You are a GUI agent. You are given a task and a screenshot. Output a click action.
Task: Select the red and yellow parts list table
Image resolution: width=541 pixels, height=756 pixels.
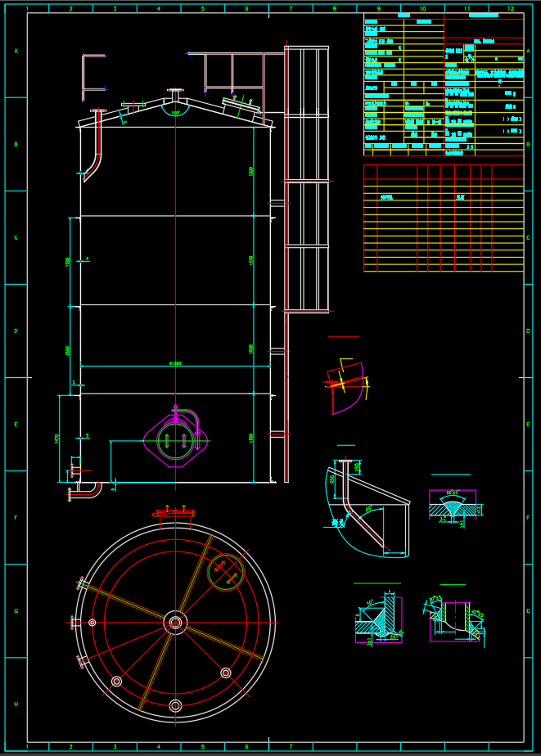[x=443, y=218]
